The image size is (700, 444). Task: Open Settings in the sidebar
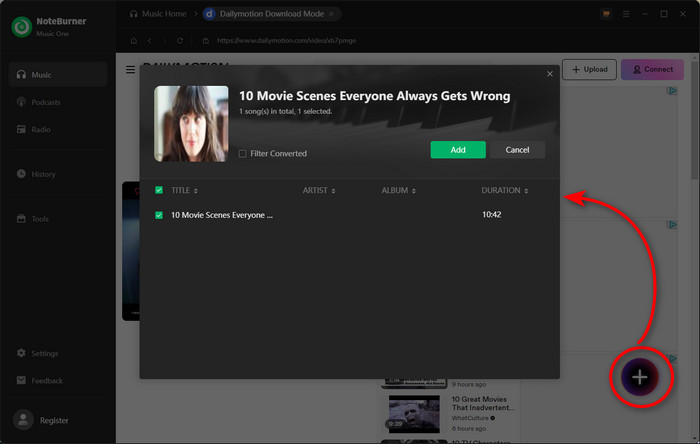pyautogui.click(x=58, y=353)
